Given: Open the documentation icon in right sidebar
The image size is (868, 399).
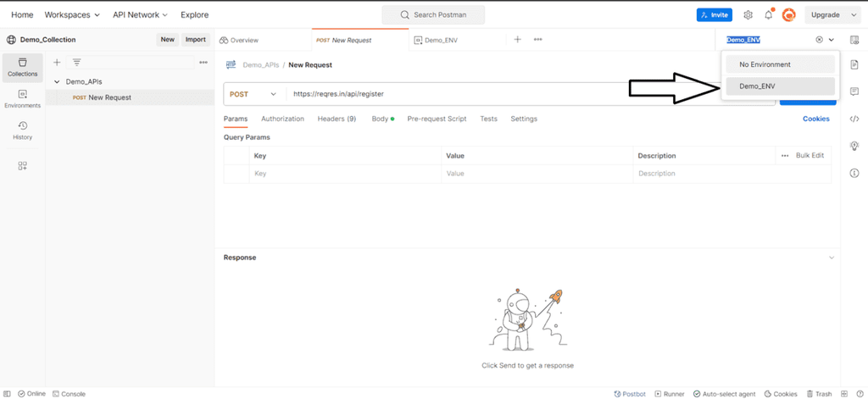Looking at the screenshot, I should [x=854, y=64].
